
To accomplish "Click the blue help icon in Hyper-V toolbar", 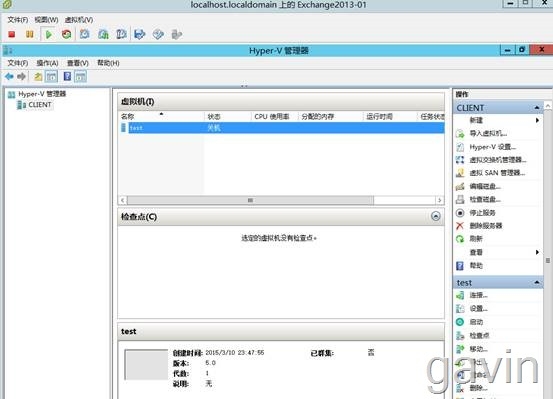I will pos(67,76).
